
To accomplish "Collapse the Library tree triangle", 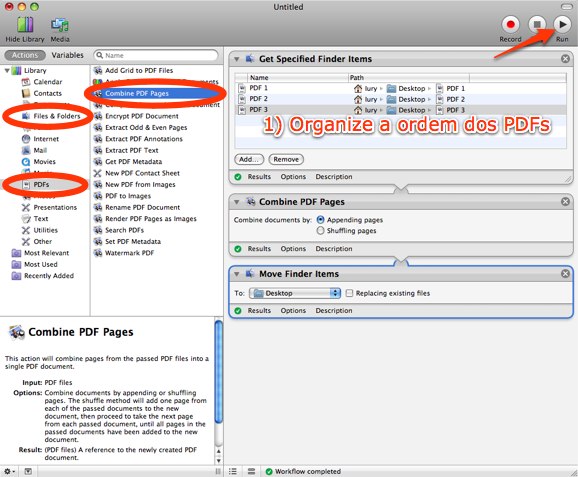I will click(7, 70).
